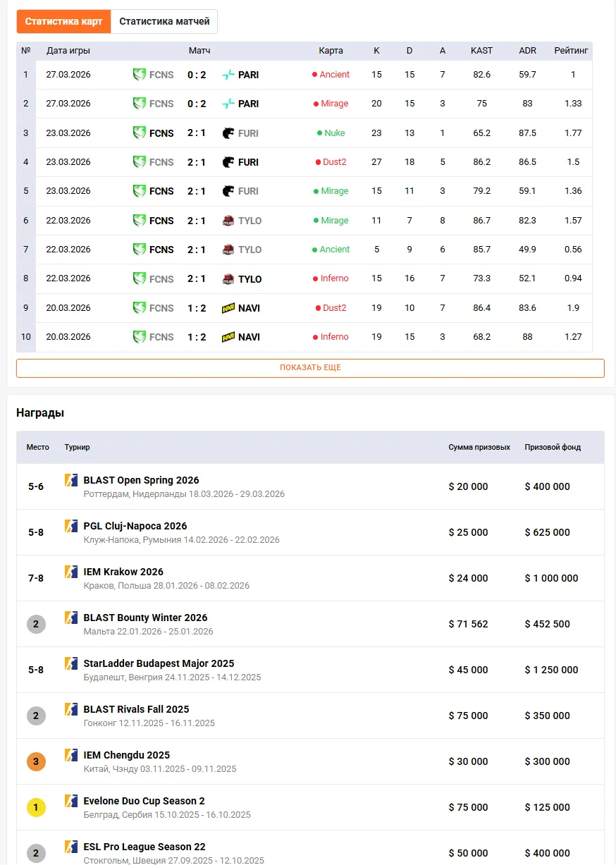Open Evelone Duo Cup Season 2 tournament
This screenshot has height=865, width=616.
pos(144,801)
